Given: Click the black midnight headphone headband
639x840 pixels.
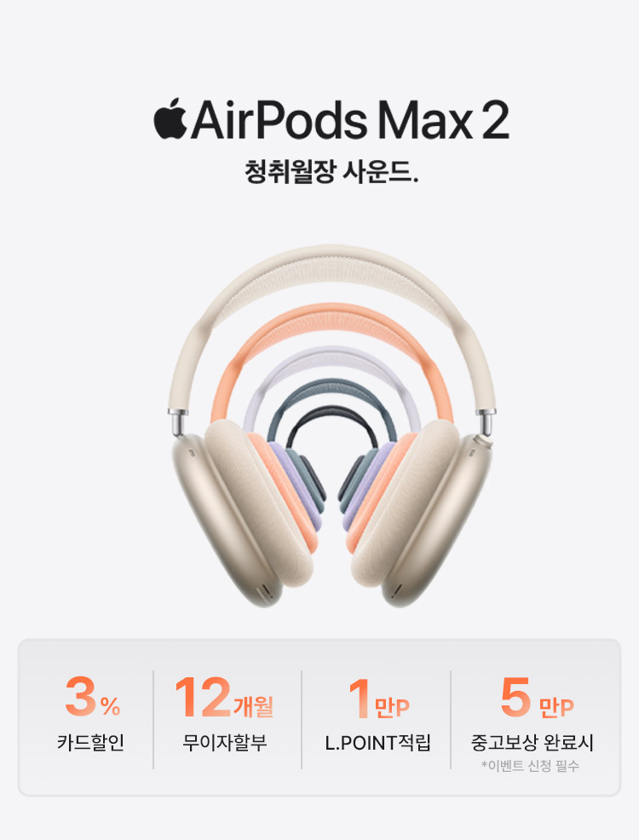Looking at the screenshot, I should (331, 413).
